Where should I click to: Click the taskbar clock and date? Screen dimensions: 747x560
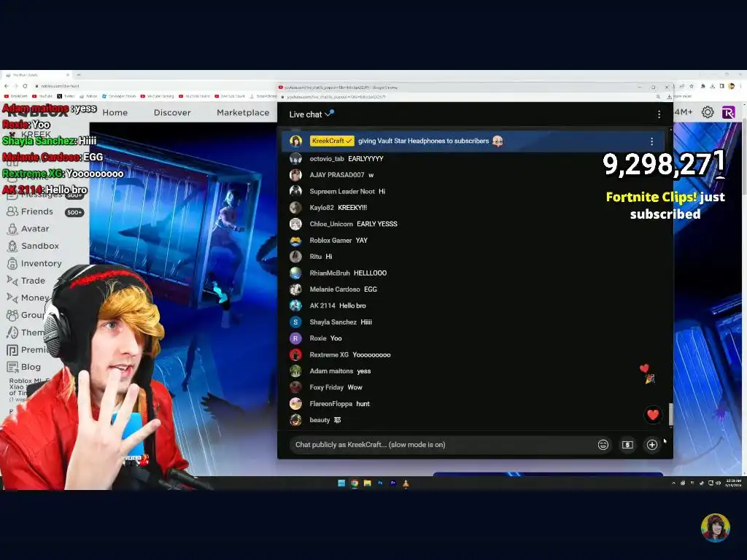733,483
